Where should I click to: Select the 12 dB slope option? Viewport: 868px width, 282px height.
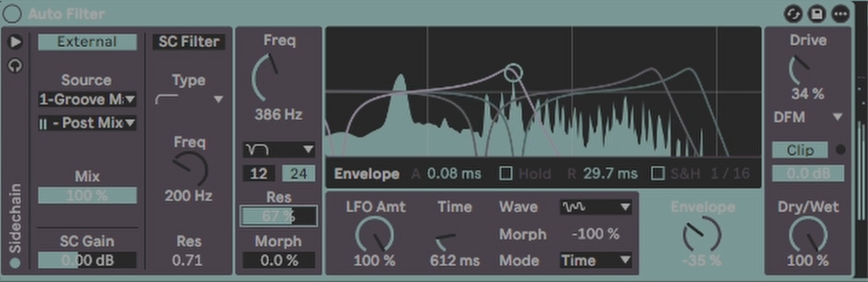tap(259, 173)
